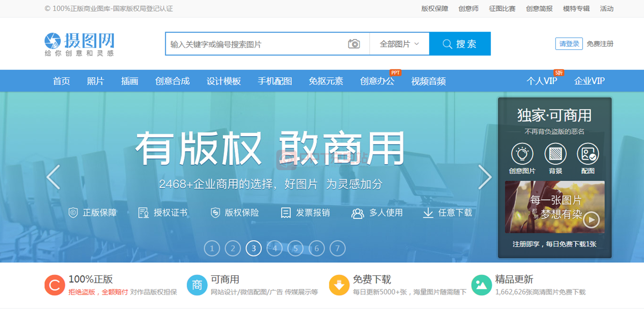Jump to banner slide 7
The width and height of the screenshot is (644, 320).
337,249
